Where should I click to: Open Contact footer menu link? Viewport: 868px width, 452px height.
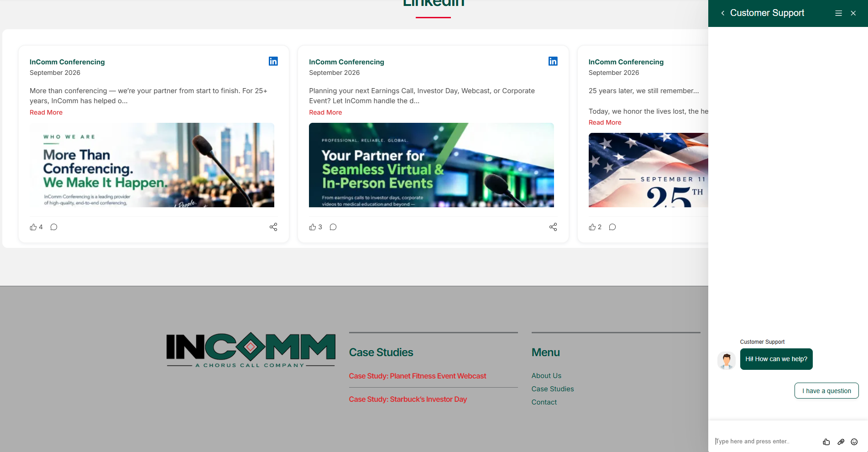pos(544,402)
